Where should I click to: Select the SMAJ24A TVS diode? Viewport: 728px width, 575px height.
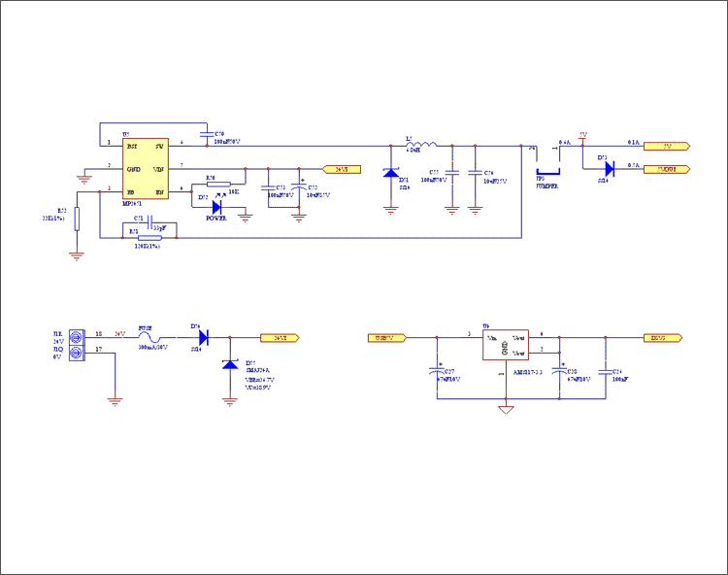230,365
